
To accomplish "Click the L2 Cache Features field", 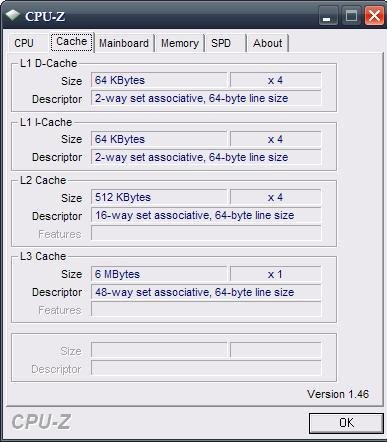I will [x=206, y=233].
